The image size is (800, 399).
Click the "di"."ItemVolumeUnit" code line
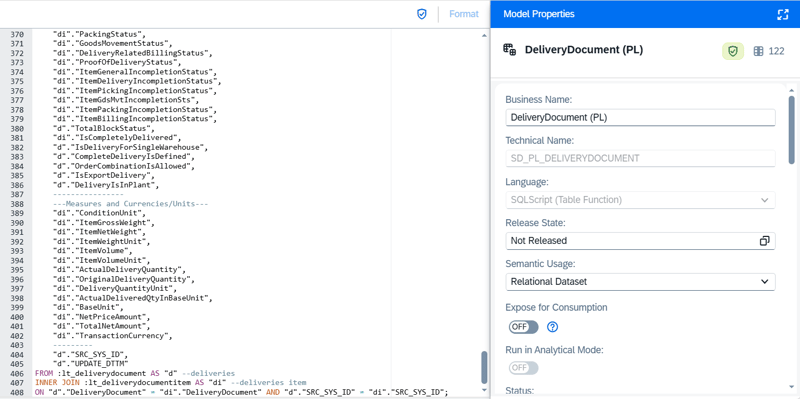101,260
